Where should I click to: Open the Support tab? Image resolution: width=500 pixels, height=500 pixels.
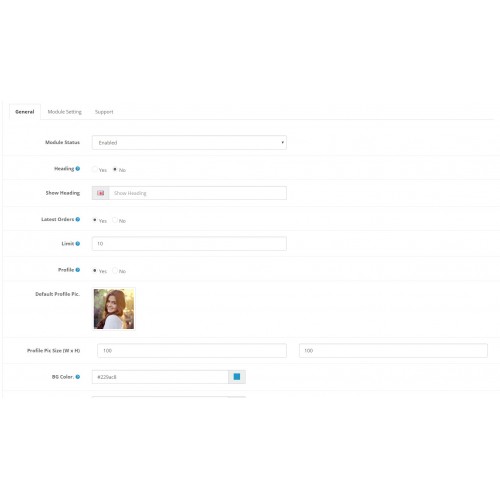point(104,112)
